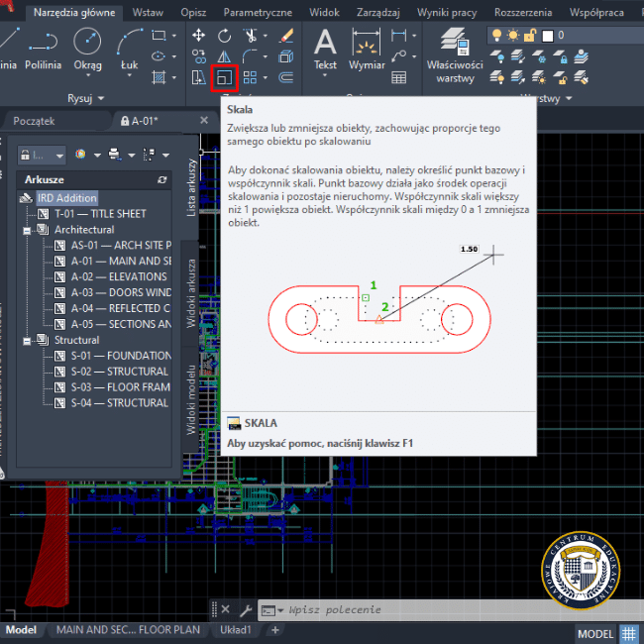The image size is (644, 644).
Task: Select the Fillet corner tool
Action: (250, 56)
